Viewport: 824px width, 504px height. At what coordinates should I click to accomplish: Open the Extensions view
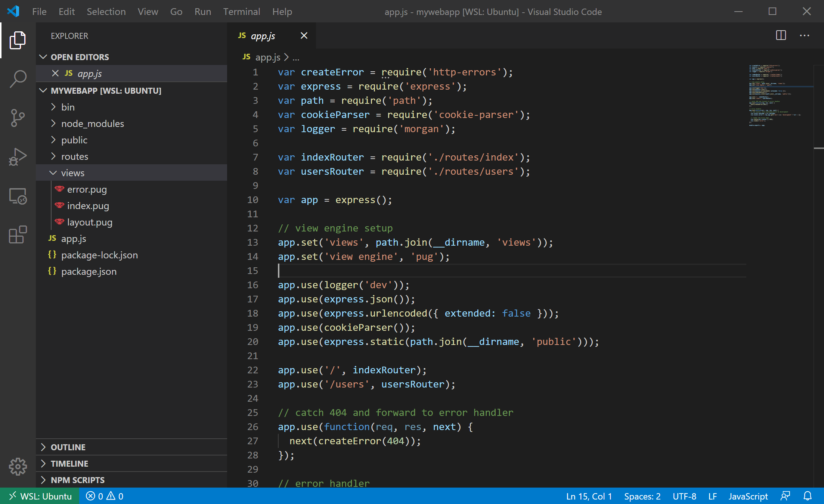tap(18, 235)
